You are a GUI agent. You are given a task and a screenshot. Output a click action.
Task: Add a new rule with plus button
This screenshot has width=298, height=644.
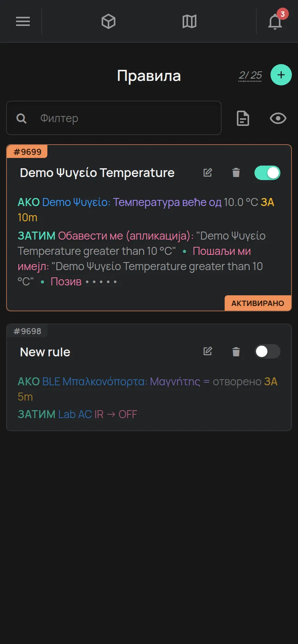[281, 75]
